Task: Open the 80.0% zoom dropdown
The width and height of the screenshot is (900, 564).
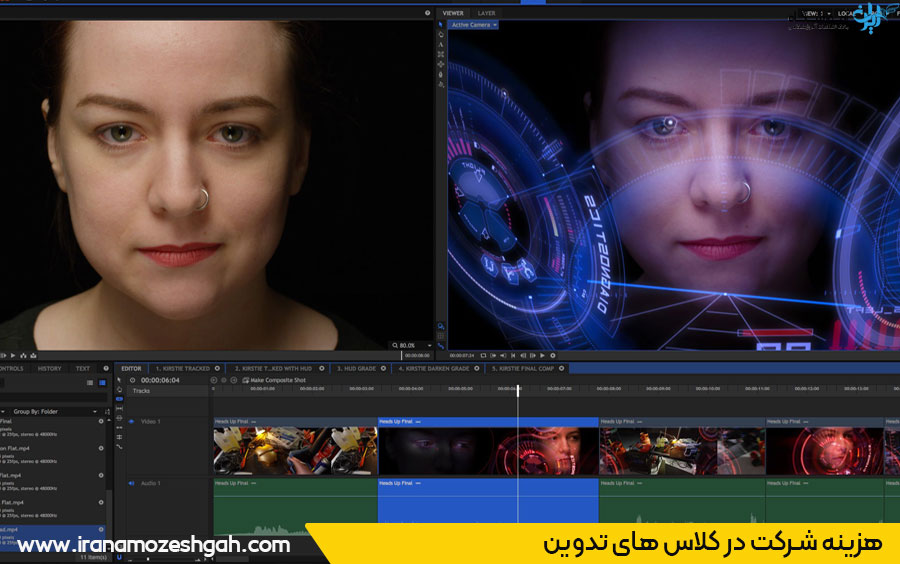Action: pos(411,345)
